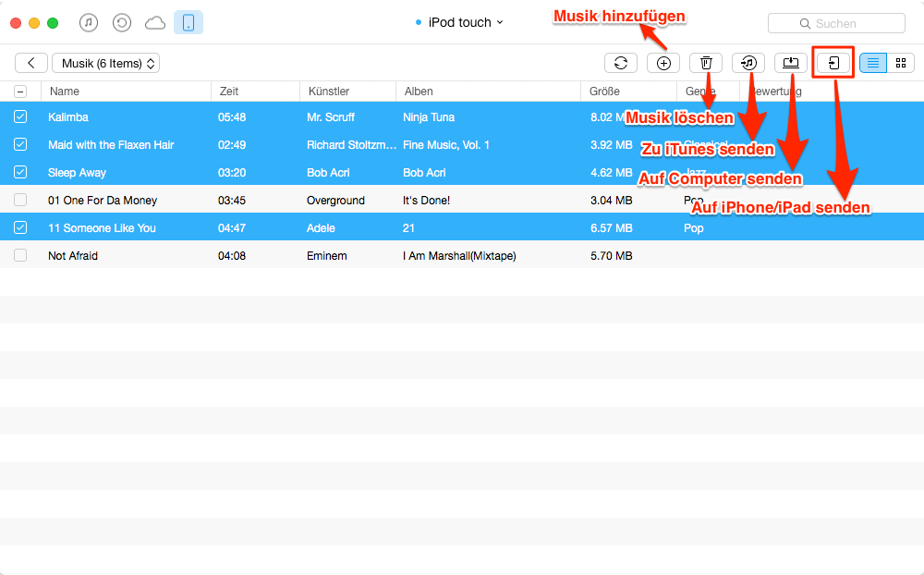Open the iTunes backup restore icon

click(121, 23)
